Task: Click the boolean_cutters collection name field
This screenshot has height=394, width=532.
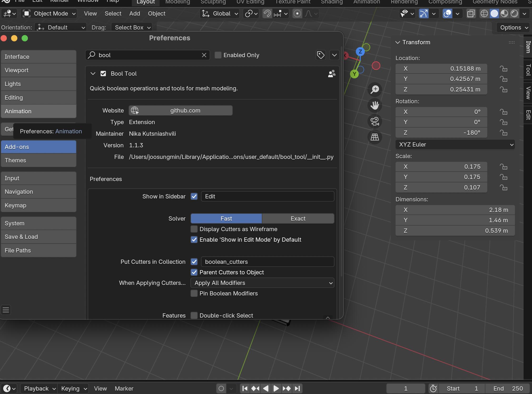Action: pyautogui.click(x=268, y=262)
